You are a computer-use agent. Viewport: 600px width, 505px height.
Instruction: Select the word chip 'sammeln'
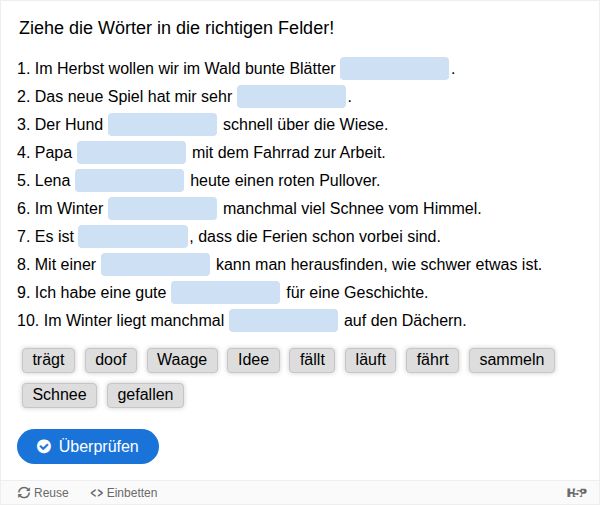coord(512,360)
